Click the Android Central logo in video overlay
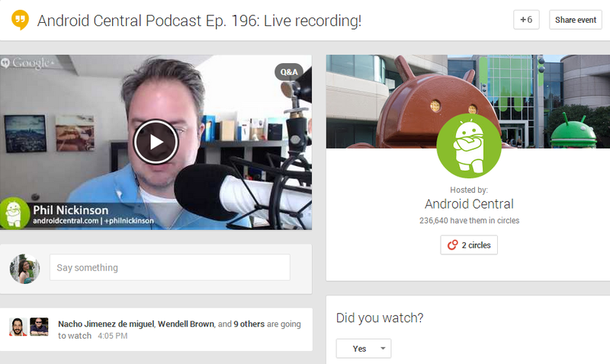Viewport: 610px width, 364px height. 14,214
